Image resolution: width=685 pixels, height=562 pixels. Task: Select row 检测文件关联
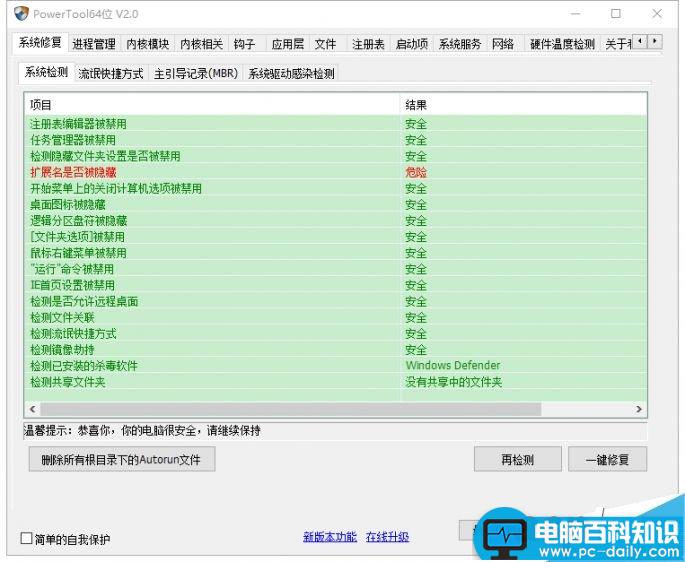pyautogui.click(x=336, y=318)
